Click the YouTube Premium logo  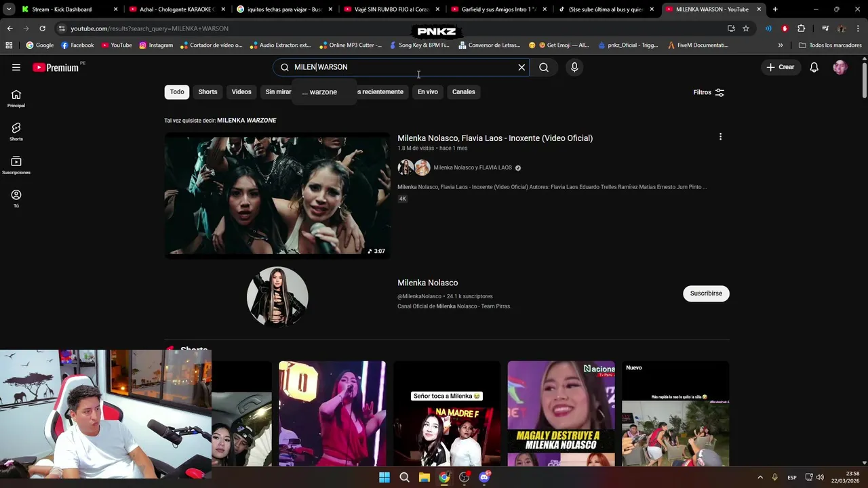click(56, 67)
